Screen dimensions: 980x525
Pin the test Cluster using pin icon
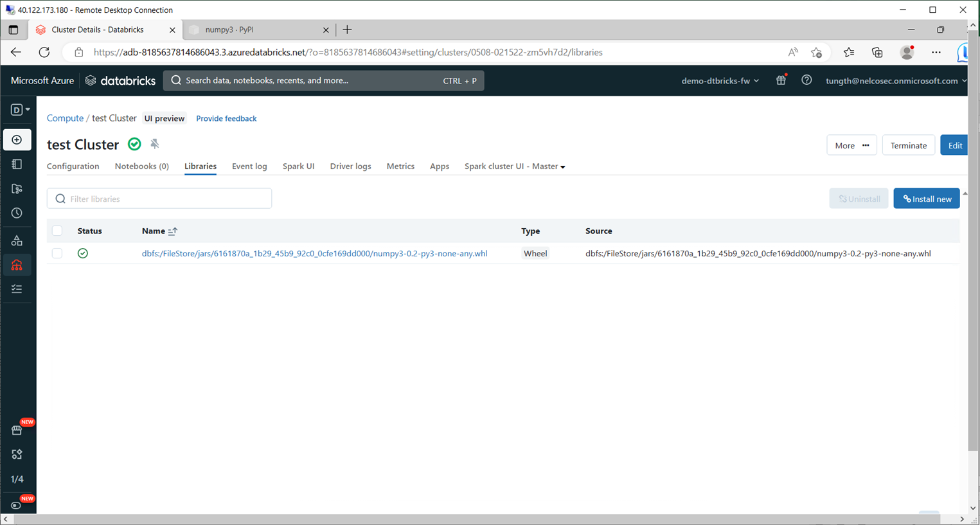click(x=155, y=144)
